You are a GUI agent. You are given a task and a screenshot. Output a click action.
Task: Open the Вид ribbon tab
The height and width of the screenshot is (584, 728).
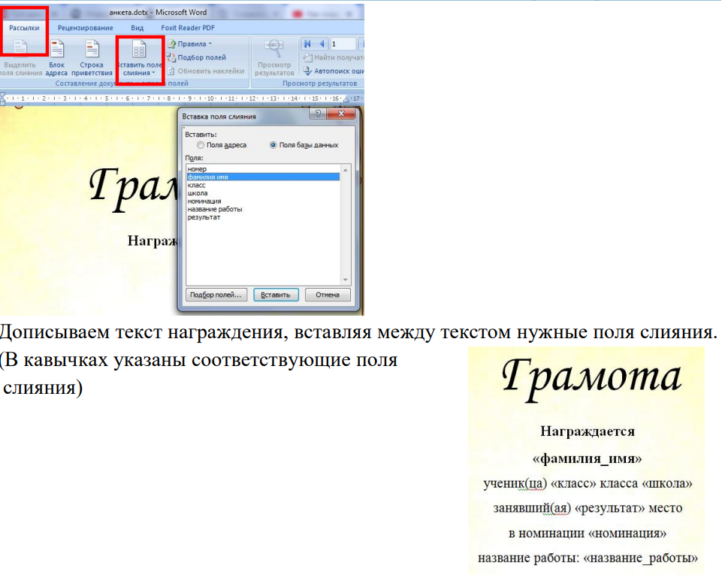(137, 27)
